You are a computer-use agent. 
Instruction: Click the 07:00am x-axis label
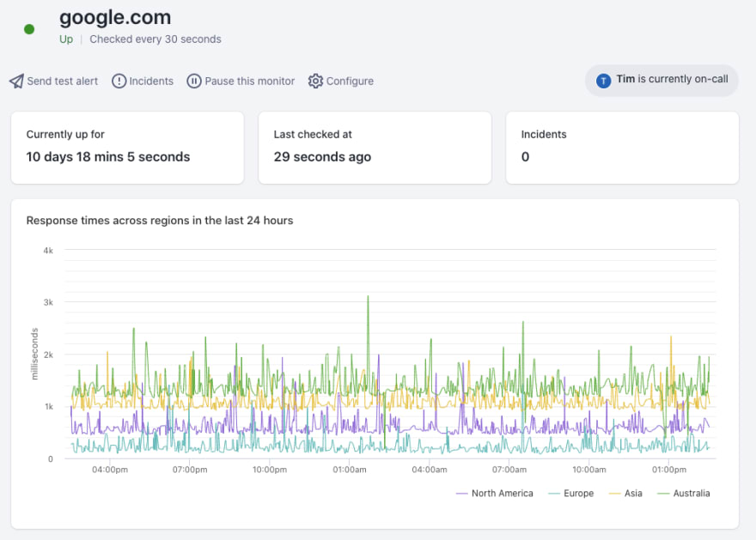pyautogui.click(x=509, y=470)
